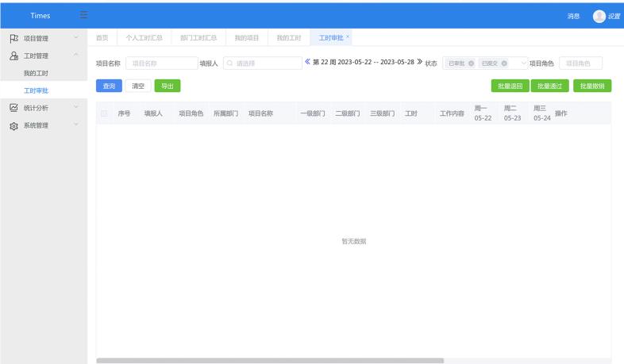Open 我的工时 in the sidebar
624x364 pixels.
(36, 73)
